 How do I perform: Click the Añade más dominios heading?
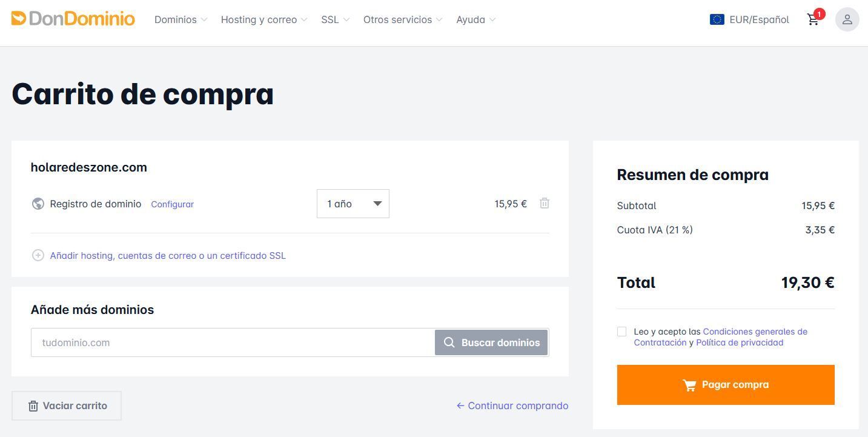[x=92, y=310]
